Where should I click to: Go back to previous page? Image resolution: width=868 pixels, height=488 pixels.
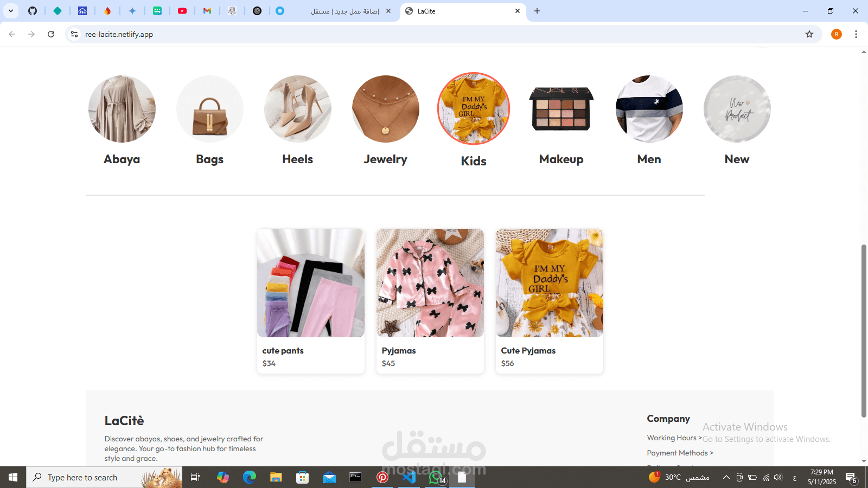pos(12,34)
